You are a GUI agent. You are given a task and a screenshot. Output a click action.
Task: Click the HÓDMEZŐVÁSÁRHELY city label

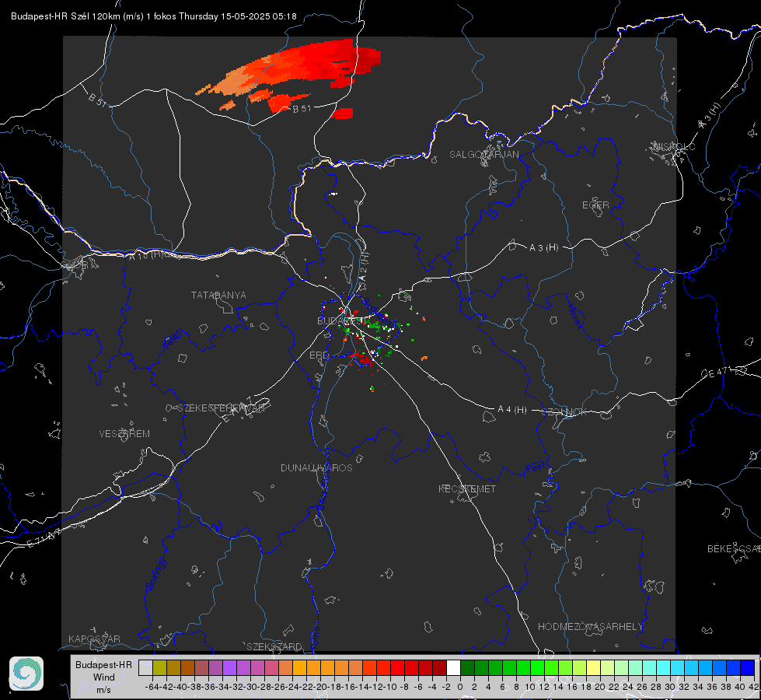click(x=590, y=627)
